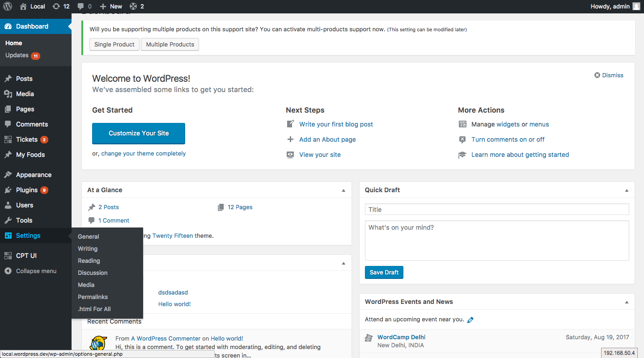Collapse the At a Glance panel
Image resolution: width=644 pixels, height=358 pixels.
click(x=343, y=190)
